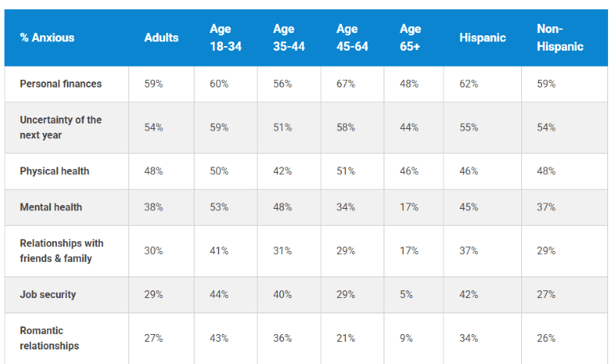This screenshot has width=615, height=364.
Task: Select the 5% Job security cell
Action: tap(406, 294)
